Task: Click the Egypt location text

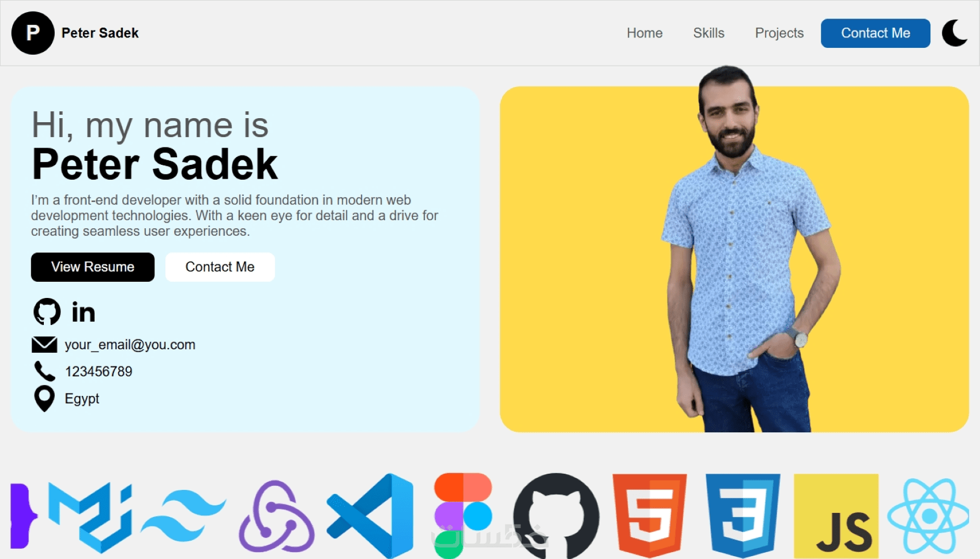Action: [x=82, y=399]
